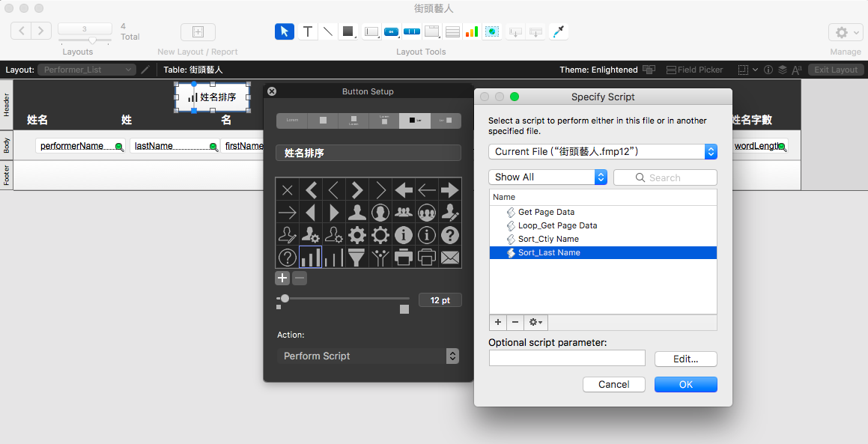
Task: Choose the Chart tool icon
Action: [472, 31]
